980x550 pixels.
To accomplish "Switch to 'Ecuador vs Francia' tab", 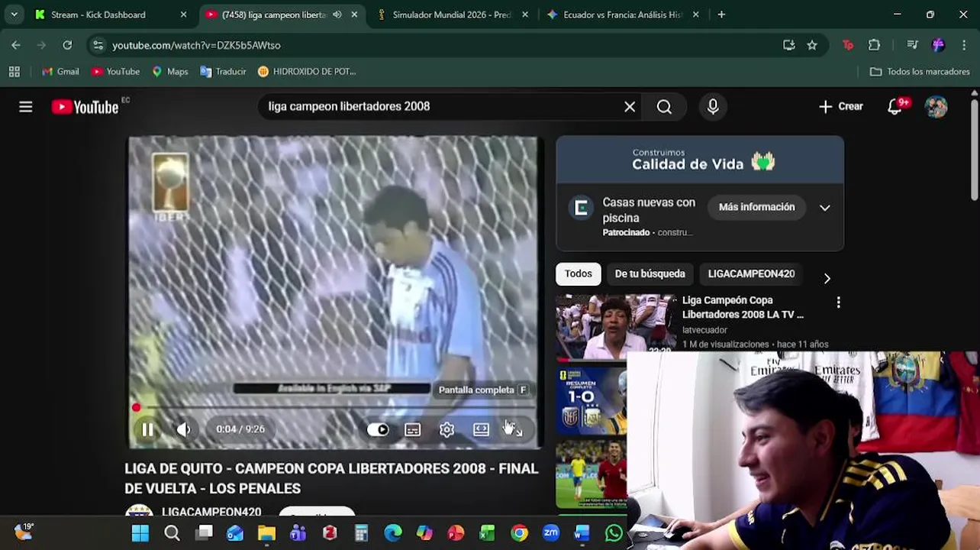I will pyautogui.click(x=622, y=15).
